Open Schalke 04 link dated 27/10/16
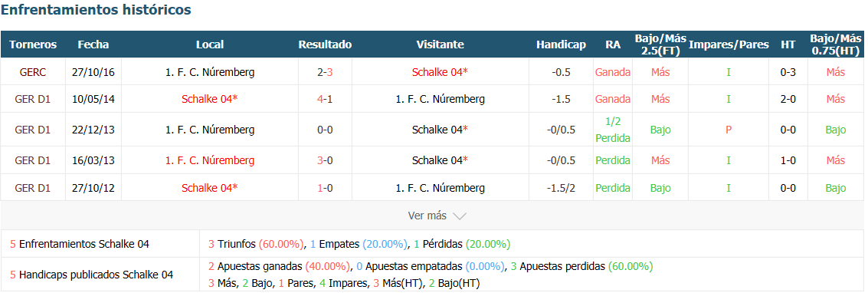The width and height of the screenshot is (868, 293). tap(440, 72)
